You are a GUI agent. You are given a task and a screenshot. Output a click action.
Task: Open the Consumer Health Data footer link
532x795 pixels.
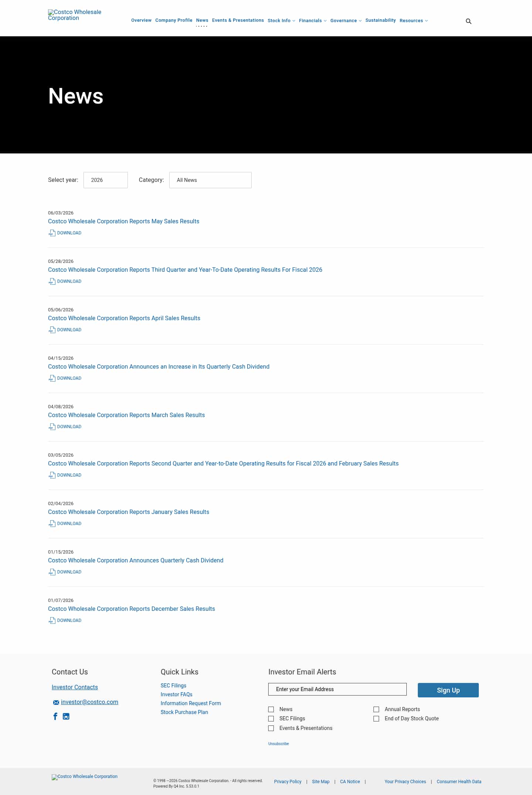click(x=459, y=782)
